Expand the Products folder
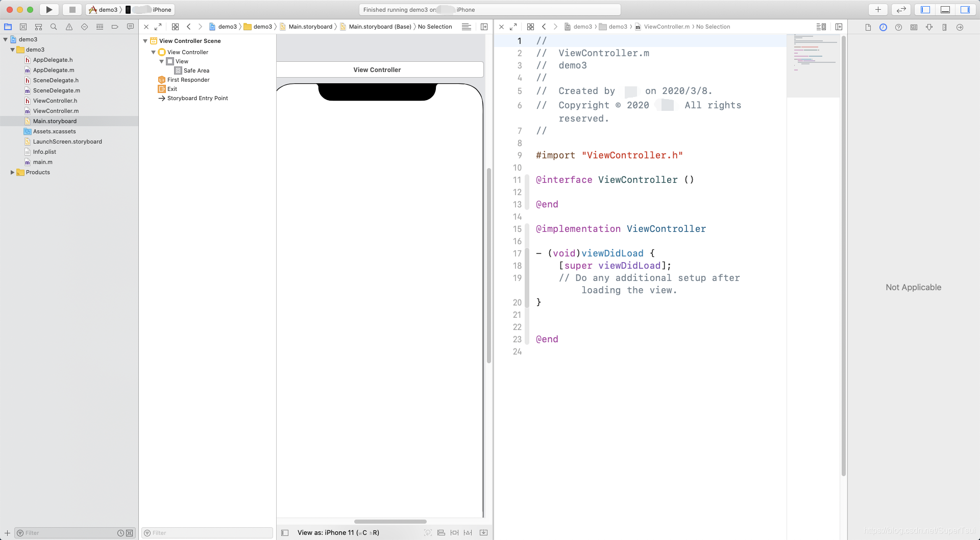Viewport: 980px width, 540px height. [x=12, y=172]
